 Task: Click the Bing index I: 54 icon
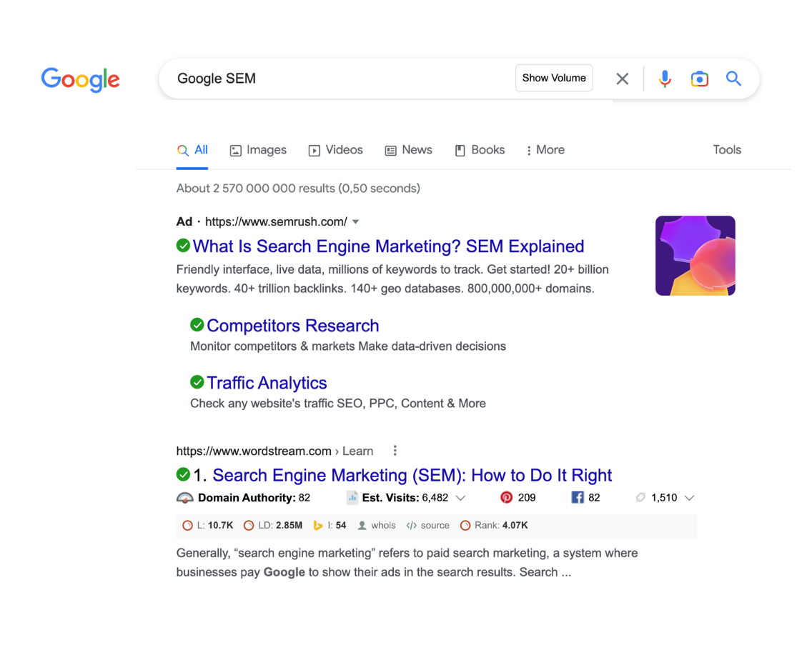[318, 526]
